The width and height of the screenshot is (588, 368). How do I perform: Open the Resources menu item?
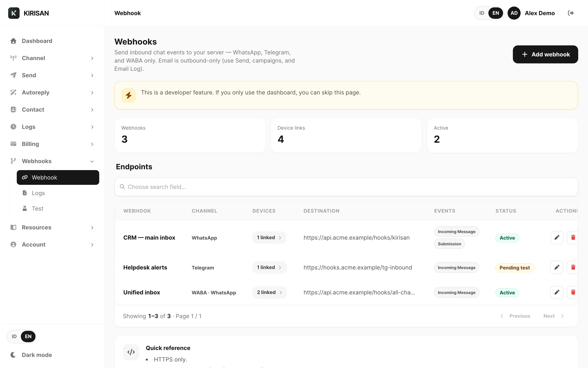tap(52, 227)
